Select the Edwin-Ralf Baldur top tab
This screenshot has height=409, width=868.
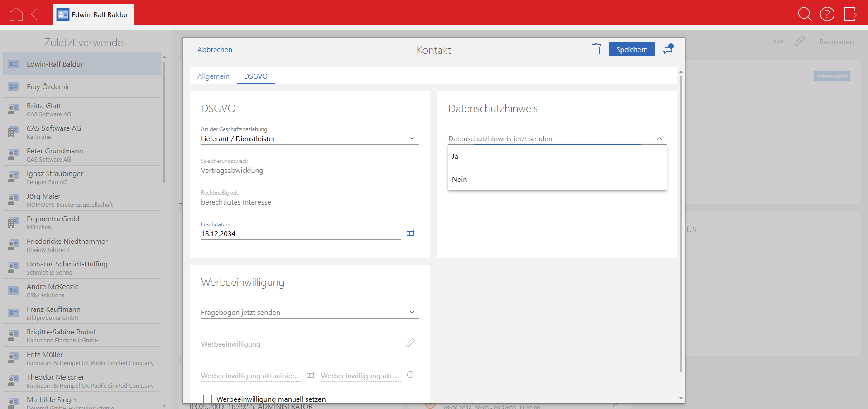93,14
